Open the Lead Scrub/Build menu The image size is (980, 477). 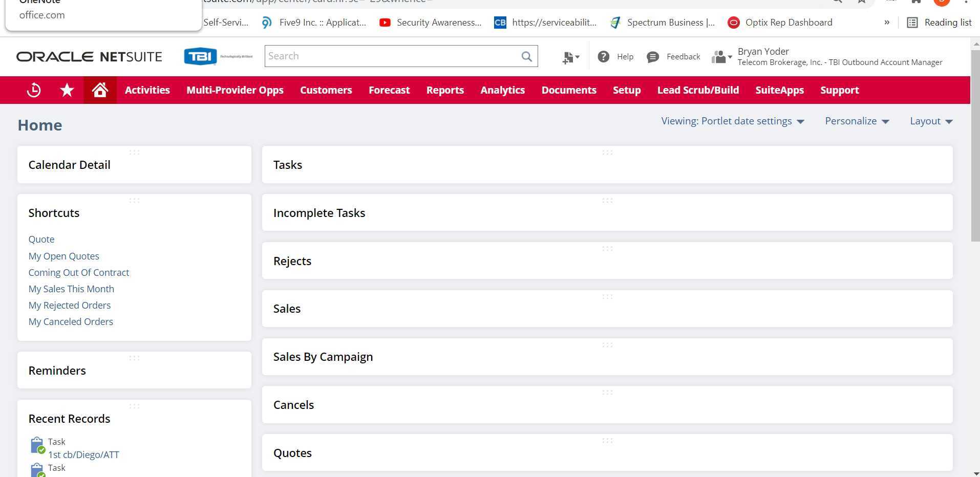click(x=698, y=90)
